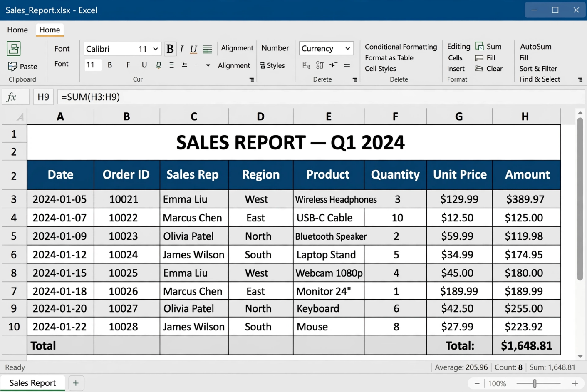Click Format as Table
The height and width of the screenshot is (392, 587).
[x=389, y=58]
